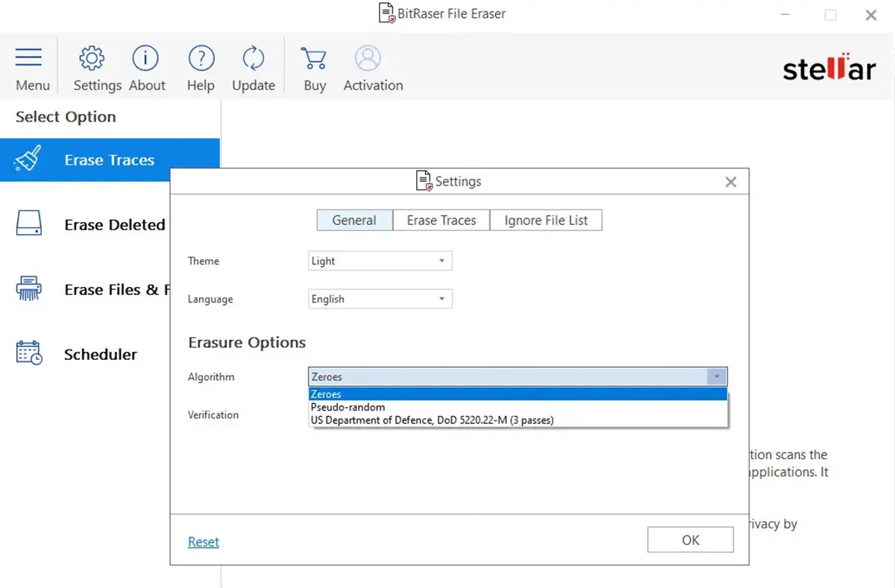Choose US Department of Defence DoD 5220.22-M
Viewport: 895px width, 588px height.
[x=518, y=420]
